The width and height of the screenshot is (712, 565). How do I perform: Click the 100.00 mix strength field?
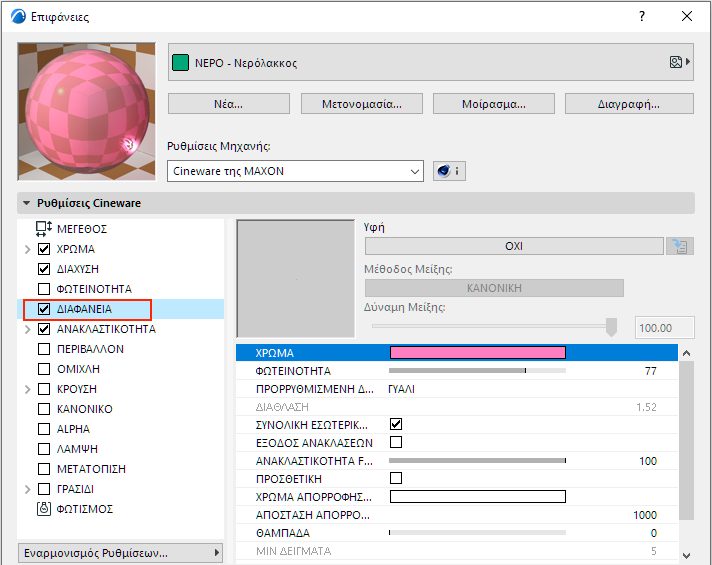point(664,327)
